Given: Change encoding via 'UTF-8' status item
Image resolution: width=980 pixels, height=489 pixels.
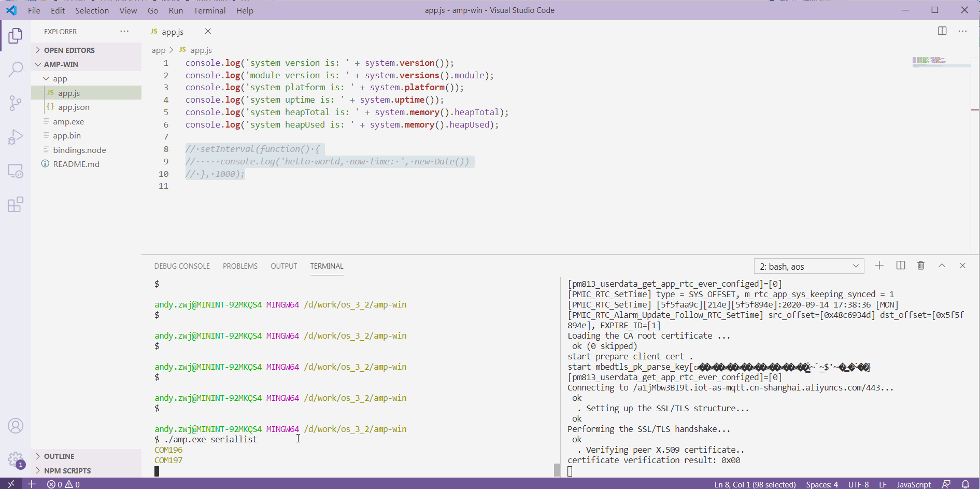Looking at the screenshot, I should 858,484.
